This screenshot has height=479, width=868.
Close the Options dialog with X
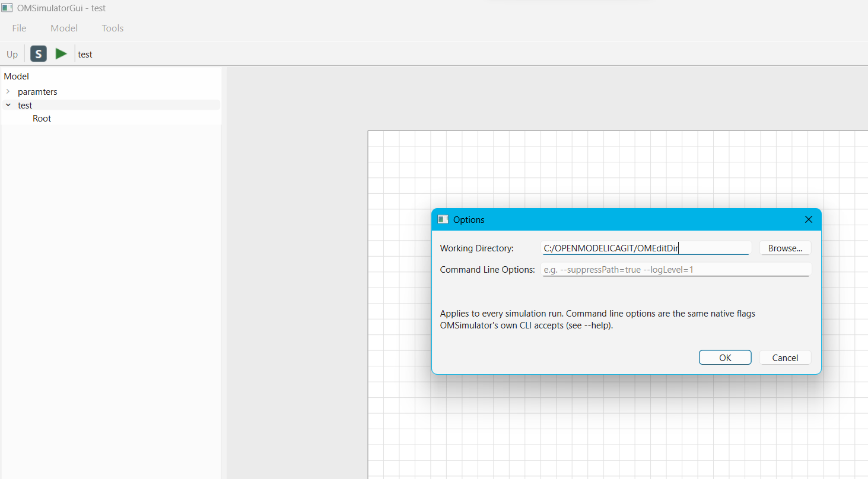808,219
